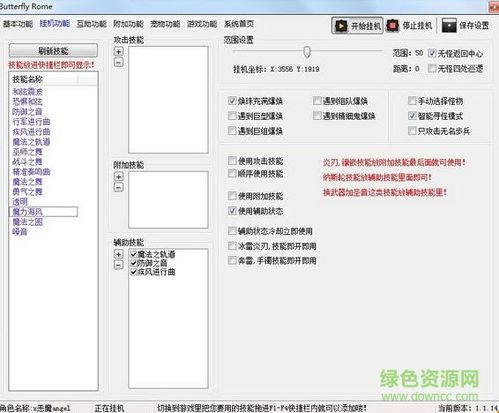
Task: Select 精准奏鸣曲 in the skill name list
Action: coord(31,172)
